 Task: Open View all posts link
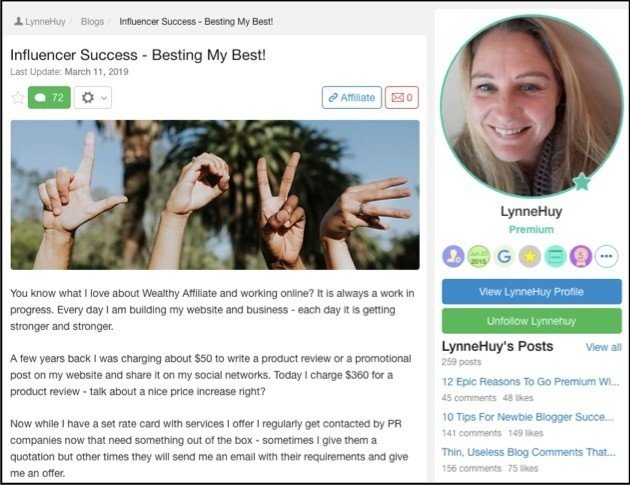point(603,347)
